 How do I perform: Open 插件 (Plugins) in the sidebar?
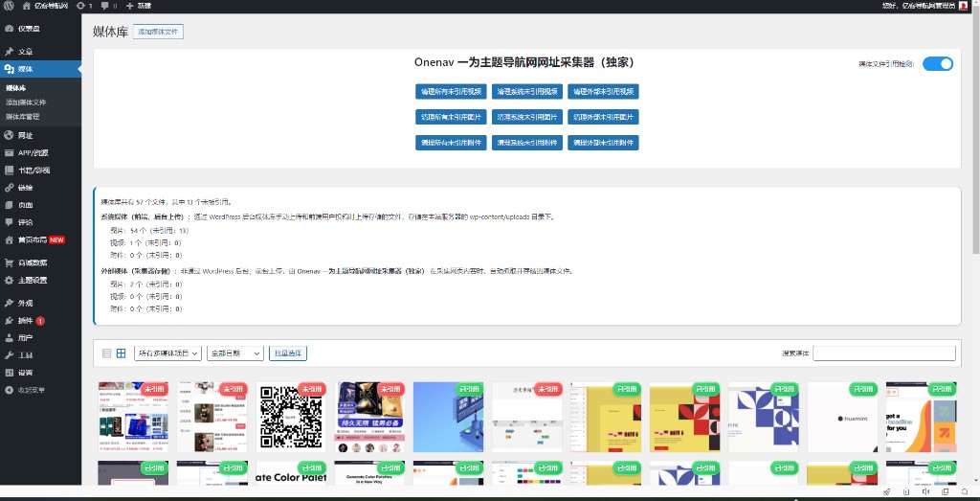[26, 320]
